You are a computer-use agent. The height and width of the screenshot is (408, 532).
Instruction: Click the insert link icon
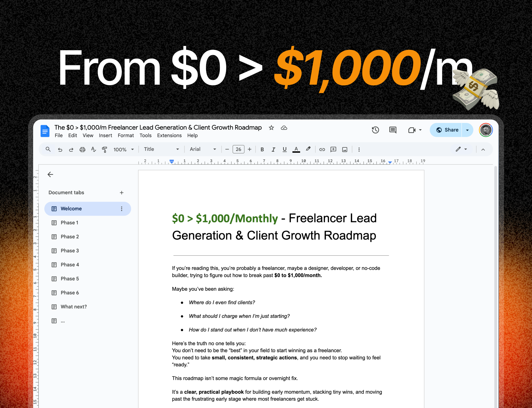click(x=322, y=149)
